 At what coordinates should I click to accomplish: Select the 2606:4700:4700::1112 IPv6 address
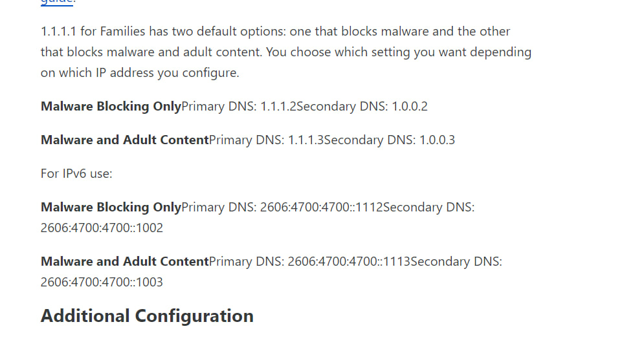(x=321, y=208)
